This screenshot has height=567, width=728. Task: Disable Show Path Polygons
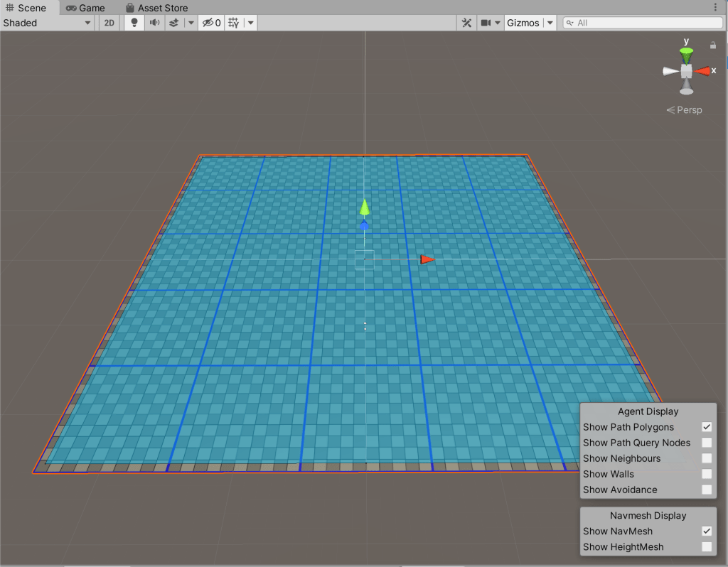tap(707, 426)
